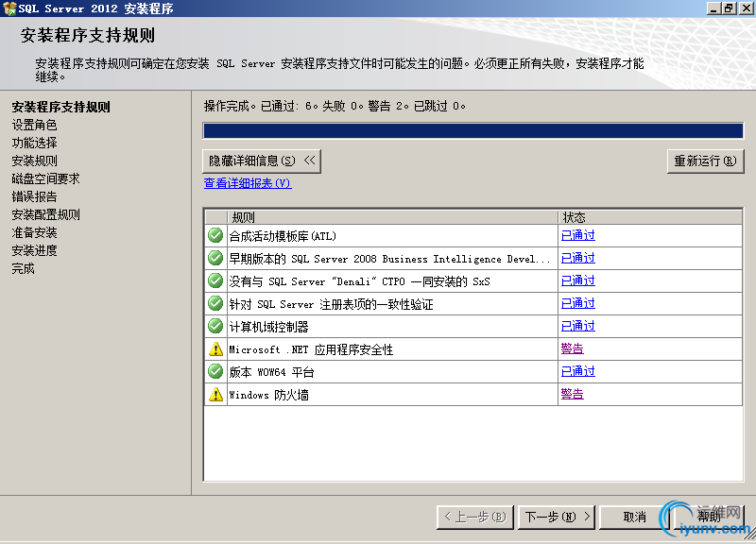Click 下一步(N) button to continue
756x544 pixels.
point(557,517)
